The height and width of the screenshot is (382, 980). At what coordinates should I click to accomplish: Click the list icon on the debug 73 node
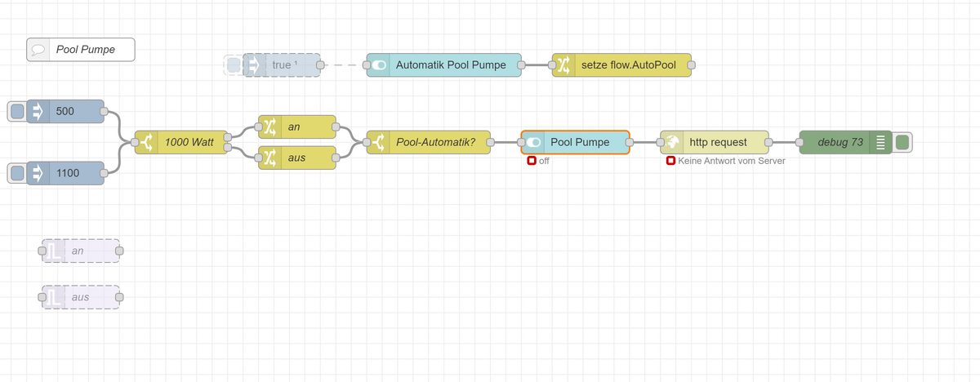click(881, 143)
